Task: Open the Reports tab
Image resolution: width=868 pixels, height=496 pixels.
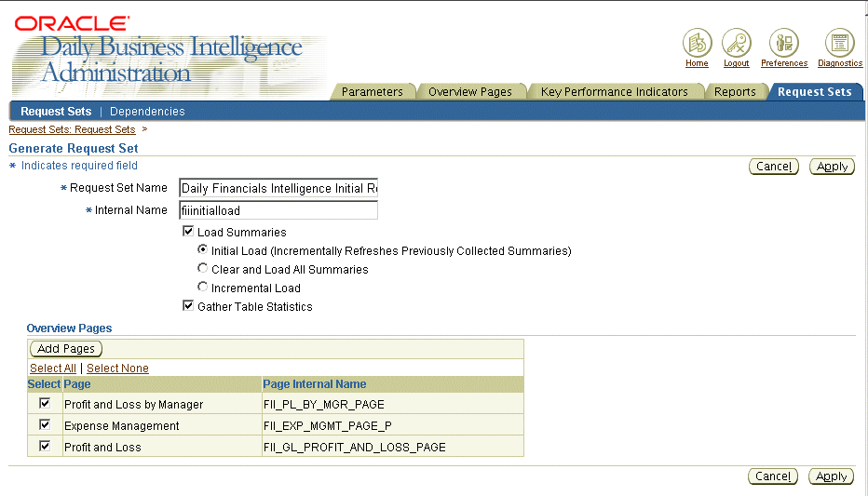Action: point(735,92)
